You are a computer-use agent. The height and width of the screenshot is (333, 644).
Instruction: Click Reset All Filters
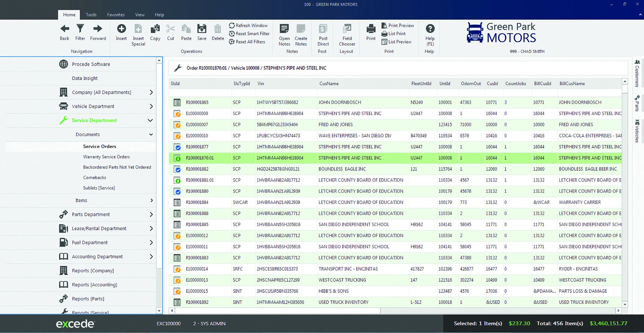(247, 42)
